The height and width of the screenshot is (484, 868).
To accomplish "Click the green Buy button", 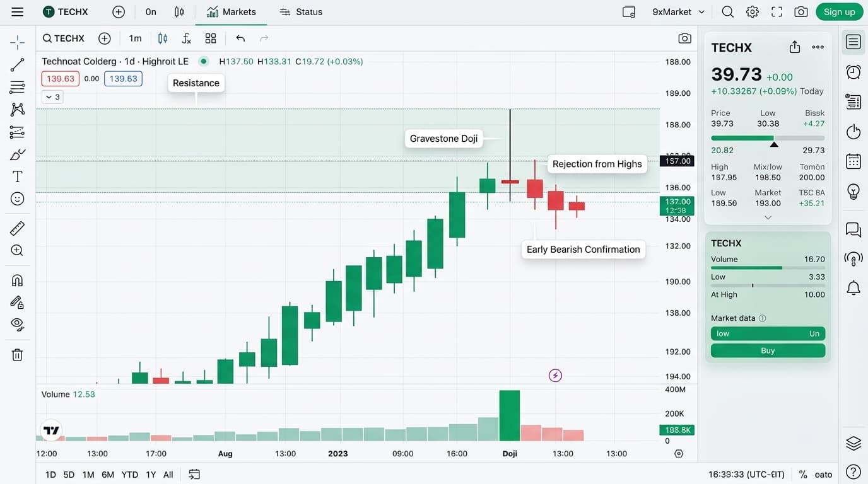I will (768, 350).
